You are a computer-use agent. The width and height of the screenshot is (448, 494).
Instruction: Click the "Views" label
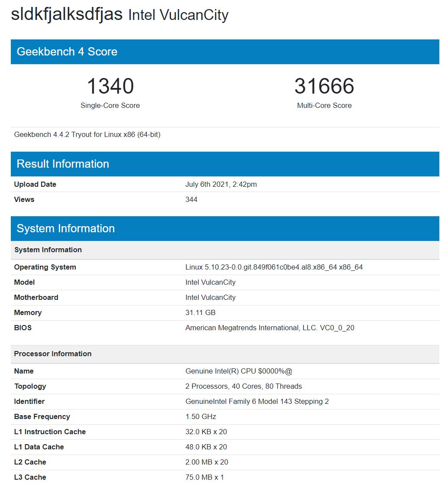24,199
